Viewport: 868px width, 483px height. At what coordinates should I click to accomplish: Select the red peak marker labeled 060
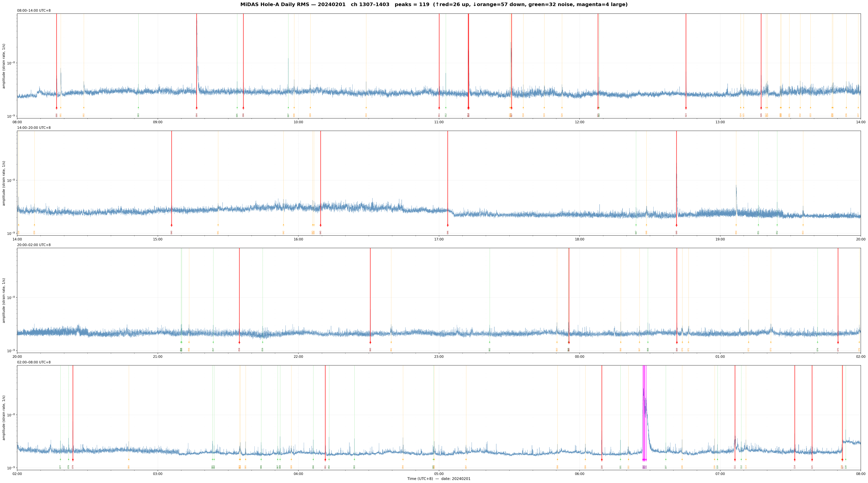tap(370, 342)
